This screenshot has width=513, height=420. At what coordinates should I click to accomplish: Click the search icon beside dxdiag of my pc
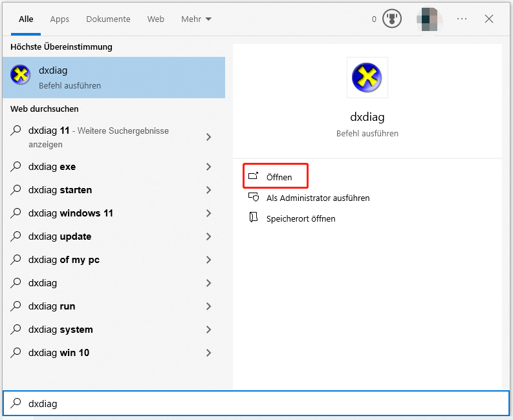tap(16, 260)
